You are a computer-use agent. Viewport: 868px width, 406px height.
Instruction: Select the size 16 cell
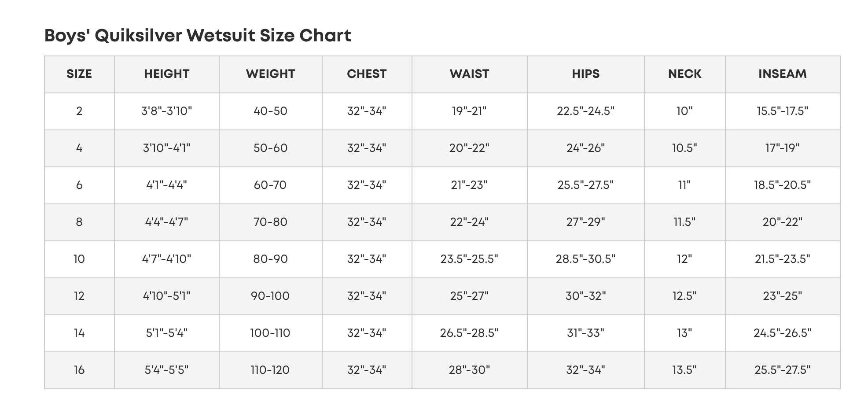(x=79, y=370)
